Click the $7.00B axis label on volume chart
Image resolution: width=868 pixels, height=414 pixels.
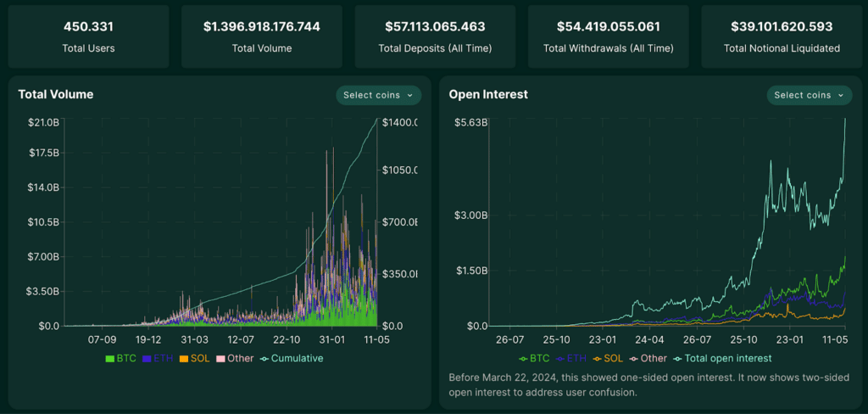click(x=42, y=256)
